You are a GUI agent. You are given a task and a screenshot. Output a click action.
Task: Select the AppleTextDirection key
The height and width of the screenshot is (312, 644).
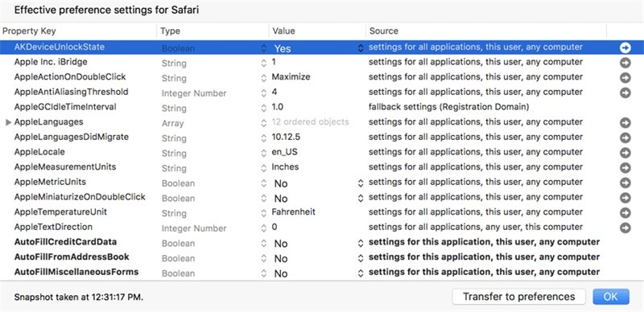point(53,227)
